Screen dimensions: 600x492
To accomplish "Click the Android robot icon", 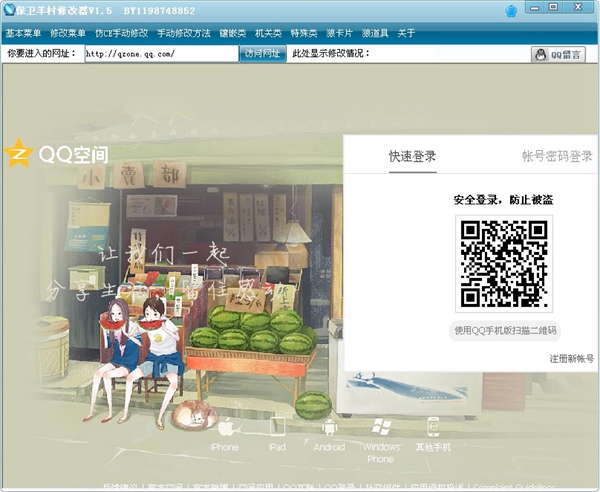I will [x=329, y=427].
